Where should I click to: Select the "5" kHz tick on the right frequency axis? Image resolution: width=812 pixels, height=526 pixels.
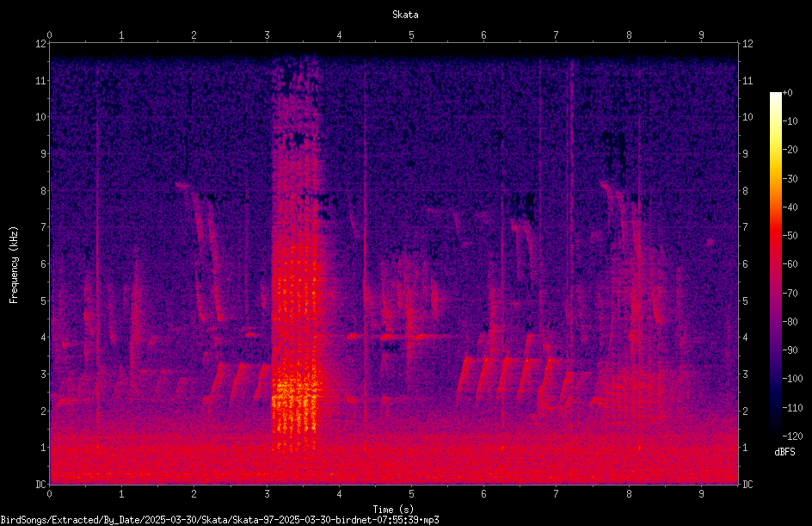click(x=745, y=301)
